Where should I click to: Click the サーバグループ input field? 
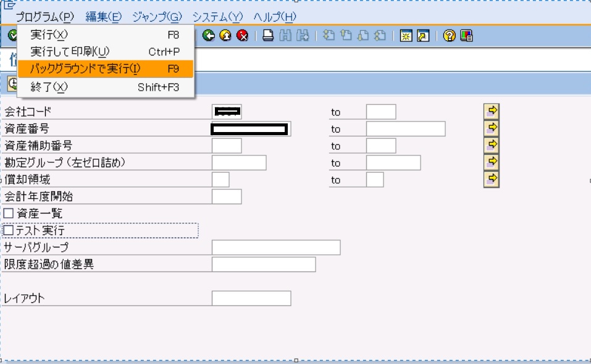275,247
